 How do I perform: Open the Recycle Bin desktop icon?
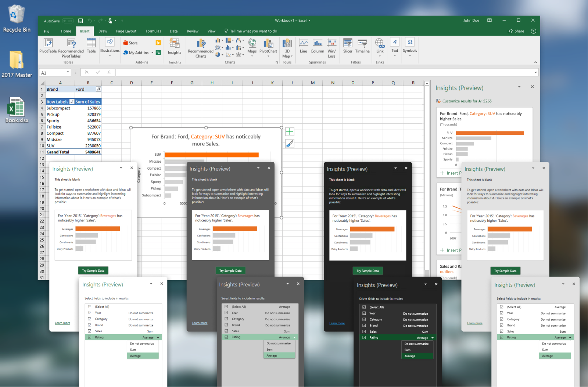(x=17, y=19)
